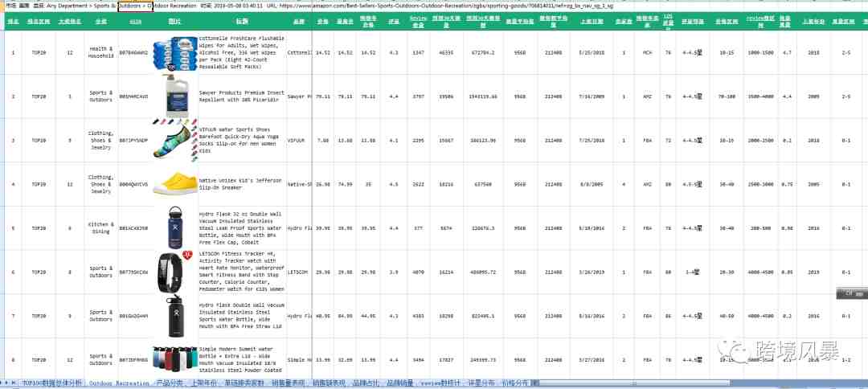
Task: Open the 价格分布 sheet tab
Action: tap(517, 383)
